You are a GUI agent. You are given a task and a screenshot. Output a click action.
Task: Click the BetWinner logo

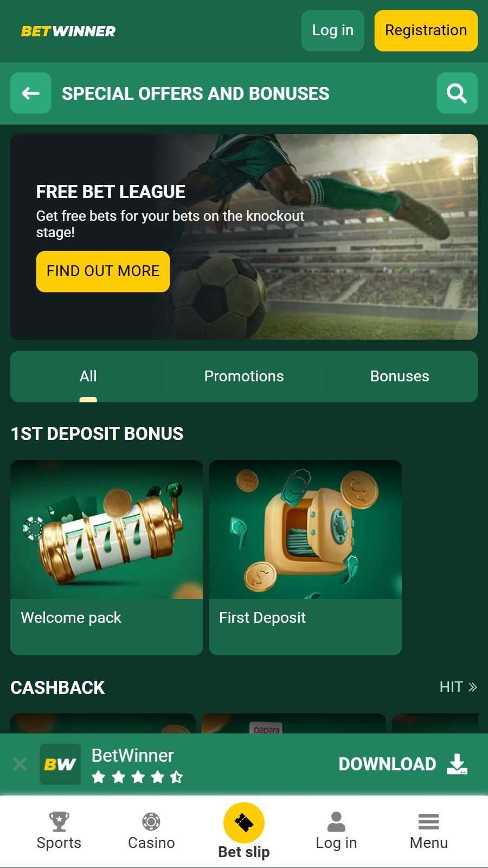point(68,31)
